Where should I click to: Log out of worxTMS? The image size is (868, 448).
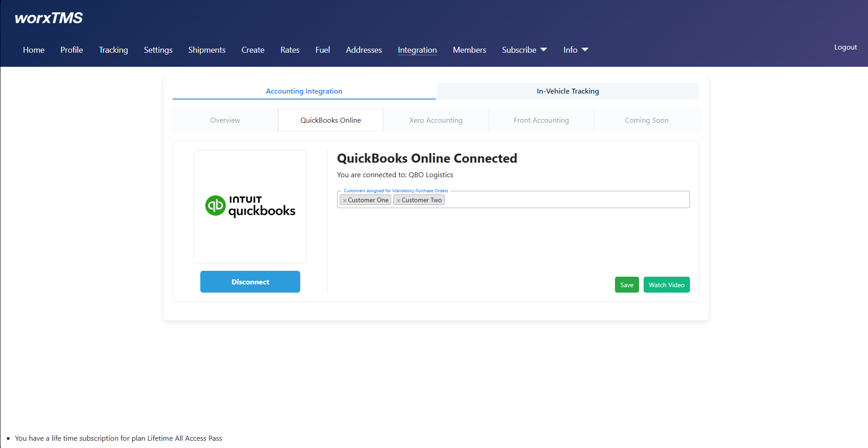845,47
